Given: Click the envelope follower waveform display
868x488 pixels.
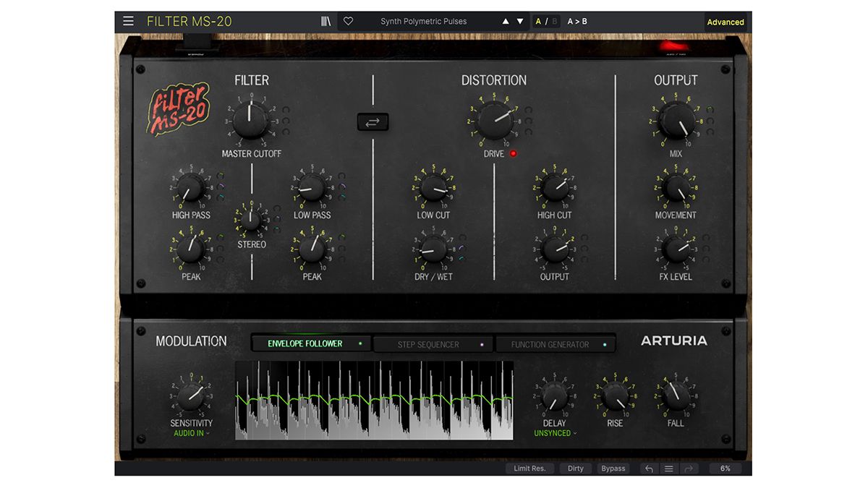Looking at the screenshot, I should pyautogui.click(x=374, y=401).
